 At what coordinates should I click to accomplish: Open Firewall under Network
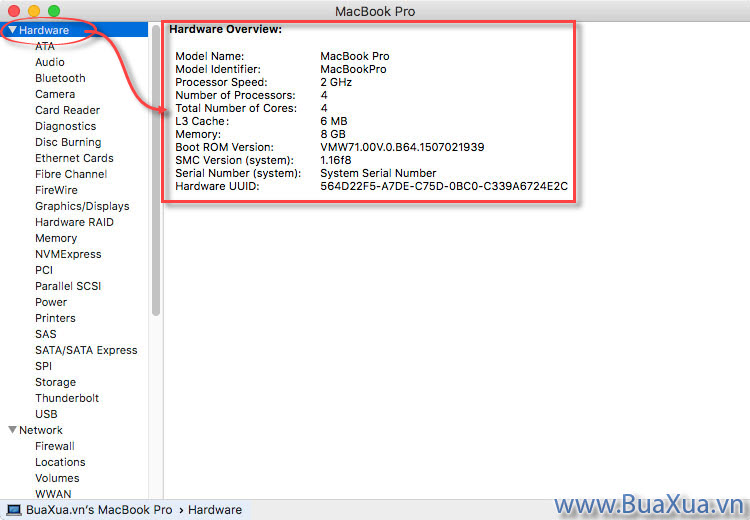click(55, 446)
